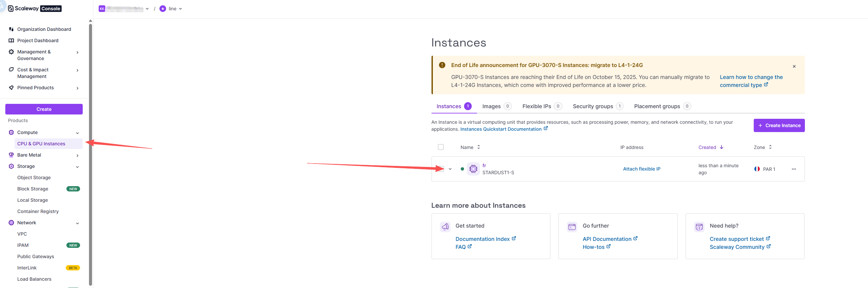Click the Go further terminal icon

pos(572,227)
